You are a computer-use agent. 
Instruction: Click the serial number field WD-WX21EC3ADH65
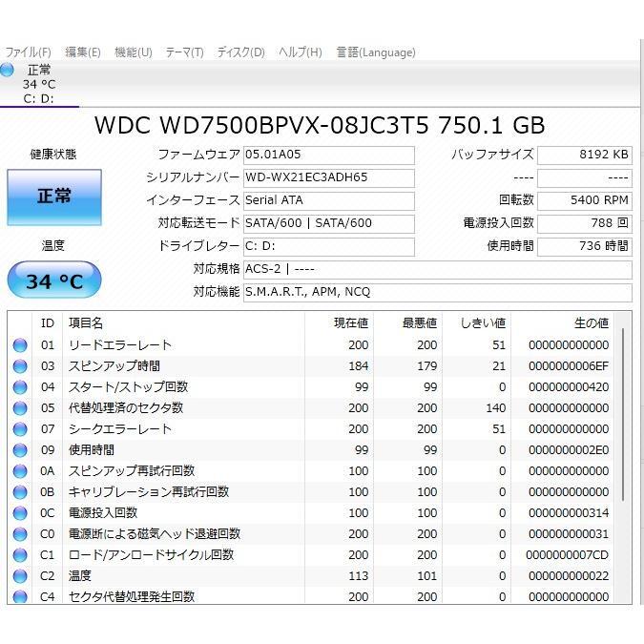[x=329, y=177]
